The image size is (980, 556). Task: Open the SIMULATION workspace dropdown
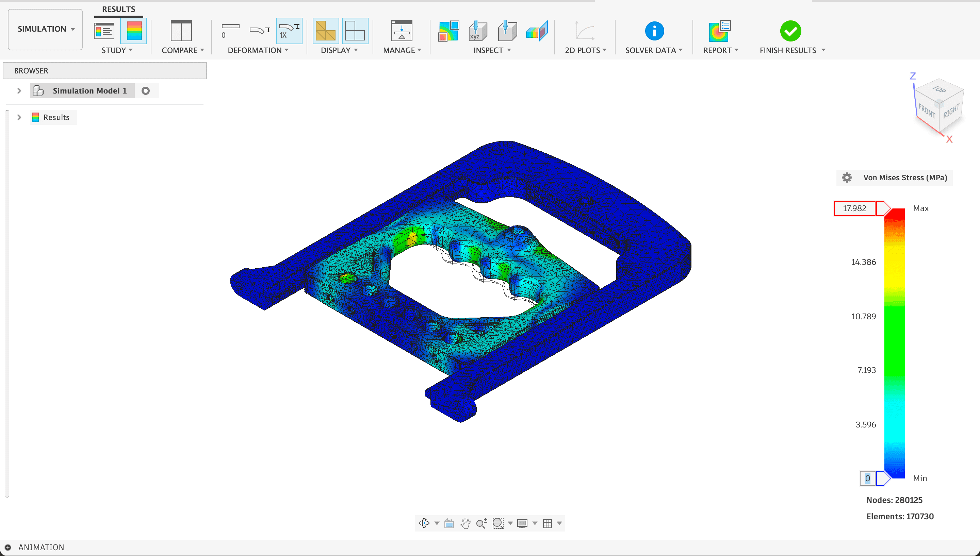[x=45, y=29]
